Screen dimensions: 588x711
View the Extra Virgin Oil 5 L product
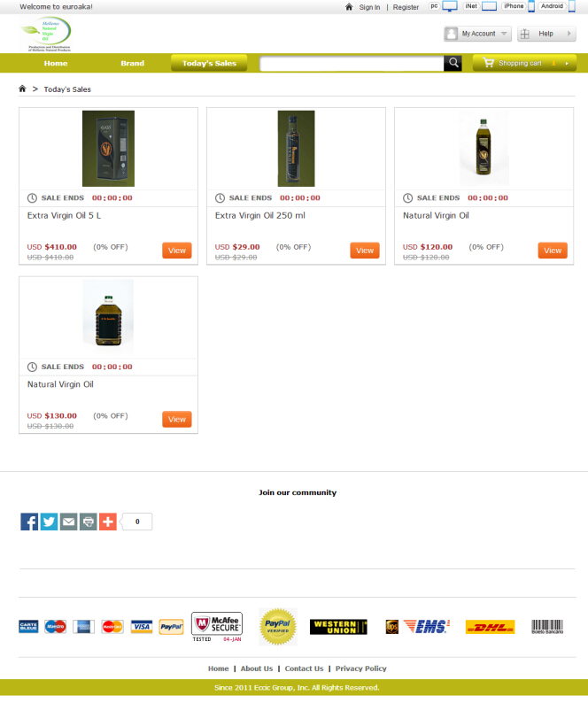coord(177,251)
